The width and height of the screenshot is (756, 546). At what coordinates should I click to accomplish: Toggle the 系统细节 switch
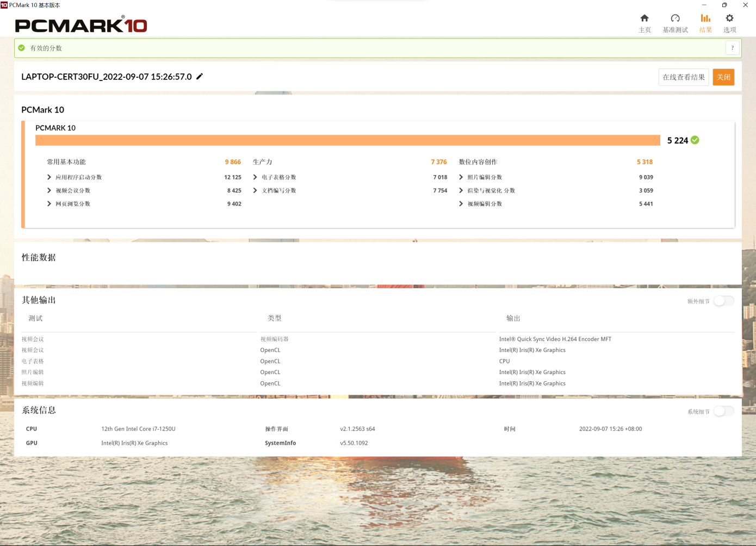click(x=724, y=411)
